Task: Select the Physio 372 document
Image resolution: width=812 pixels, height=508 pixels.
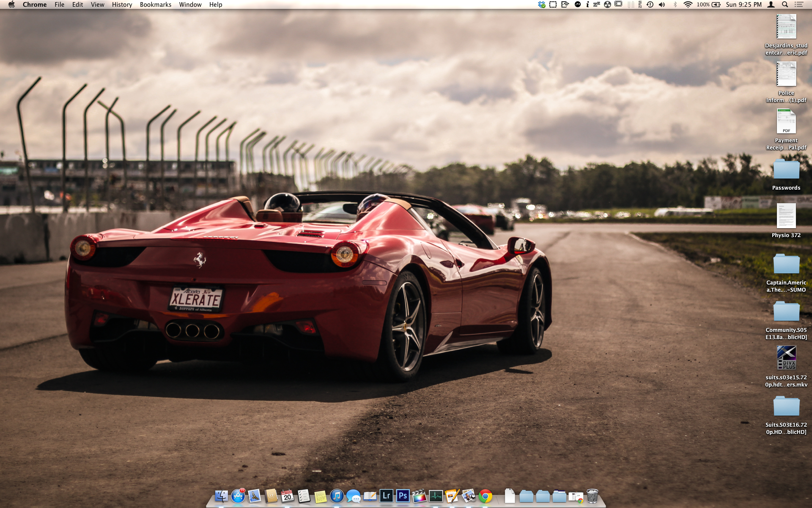Action: coord(786,221)
